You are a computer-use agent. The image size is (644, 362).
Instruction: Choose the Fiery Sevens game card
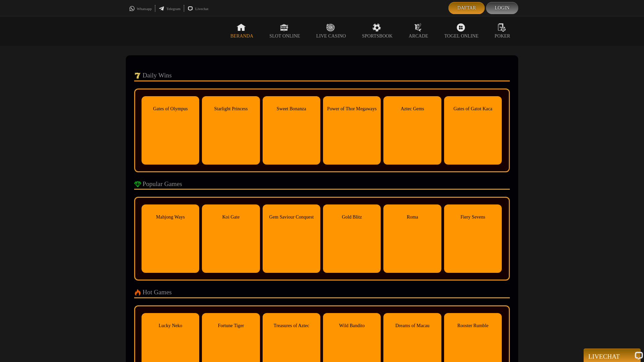[473, 239]
